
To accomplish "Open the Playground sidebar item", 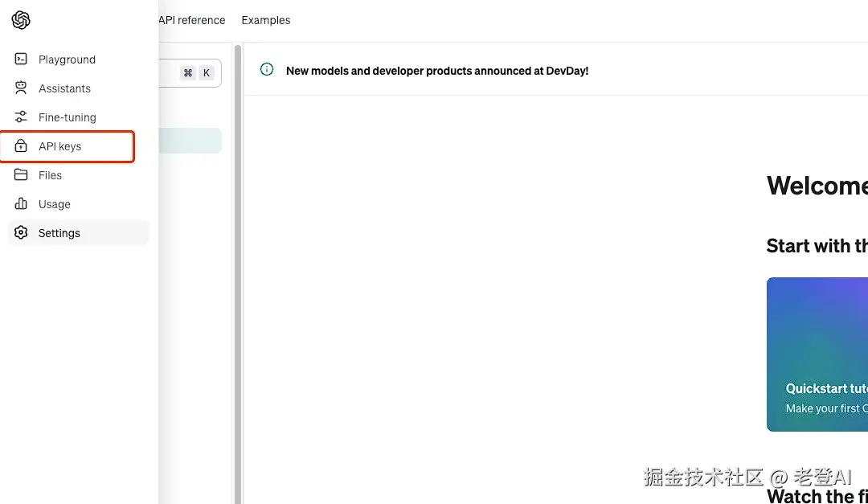I will point(79,59).
